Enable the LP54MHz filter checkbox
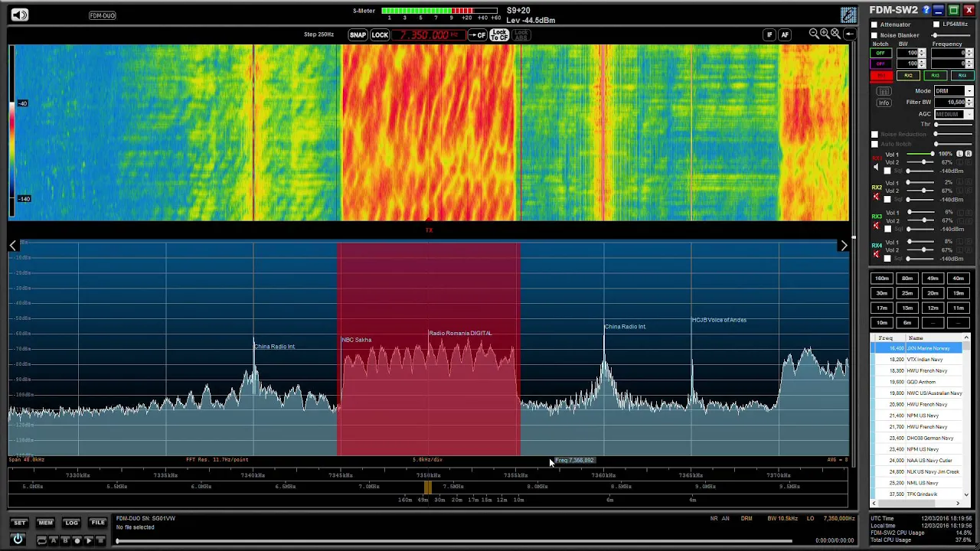Viewport: 980px width, 551px height. (x=936, y=24)
